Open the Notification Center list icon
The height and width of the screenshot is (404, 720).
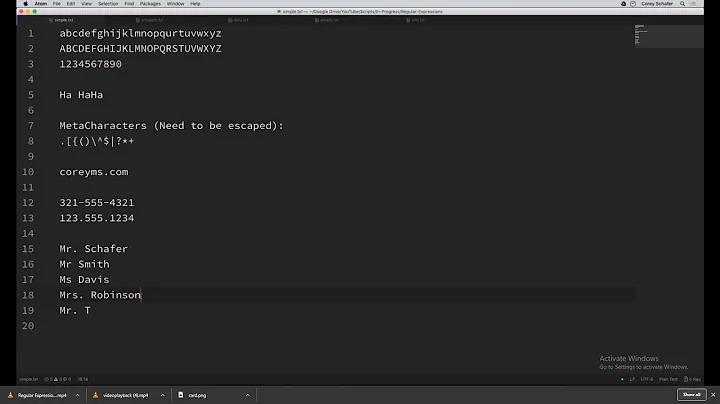pos(693,4)
